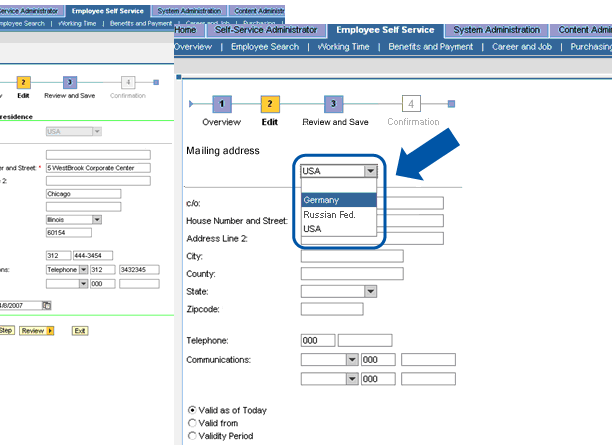Select the Valid as of Today option
Viewport: 612px width, 445px height.
click(192, 410)
